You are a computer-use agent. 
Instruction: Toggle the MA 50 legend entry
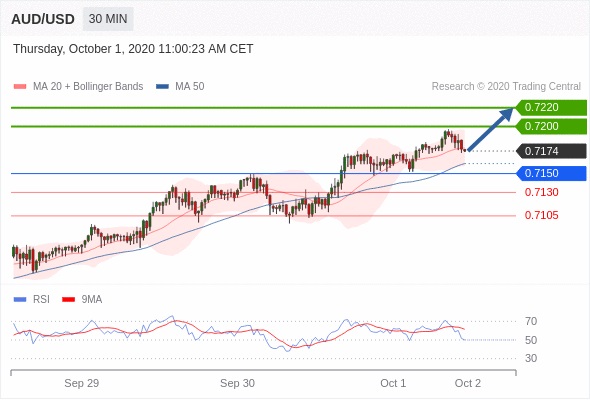click(x=180, y=87)
